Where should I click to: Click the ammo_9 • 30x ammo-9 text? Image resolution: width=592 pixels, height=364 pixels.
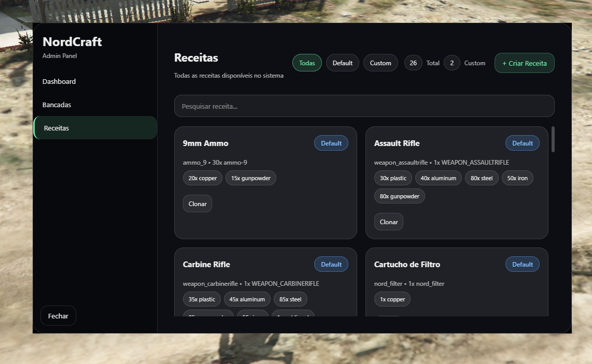[215, 163]
